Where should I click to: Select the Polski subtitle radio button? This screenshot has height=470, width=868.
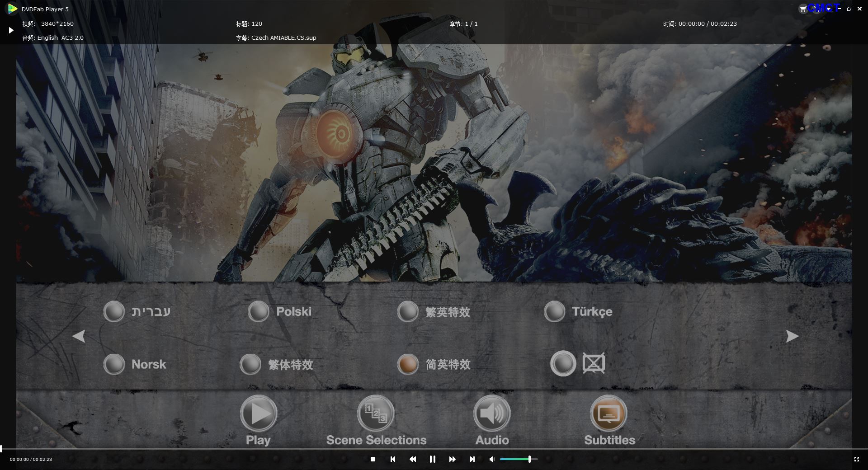click(x=259, y=311)
